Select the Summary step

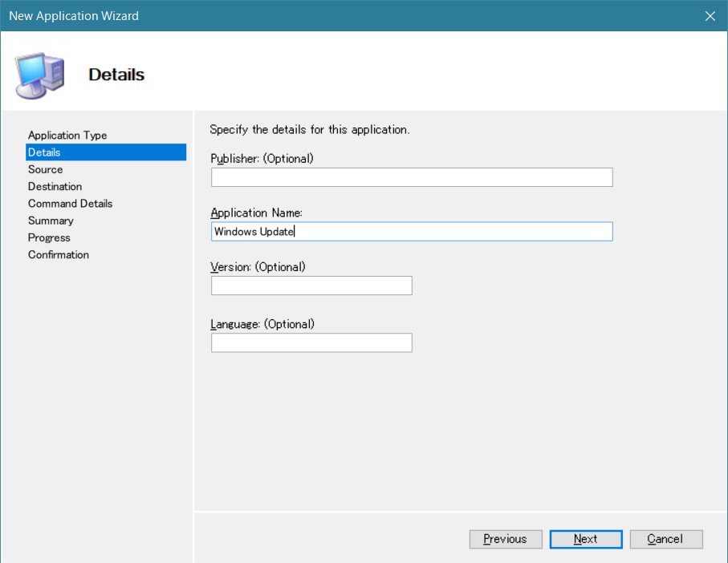(51, 221)
